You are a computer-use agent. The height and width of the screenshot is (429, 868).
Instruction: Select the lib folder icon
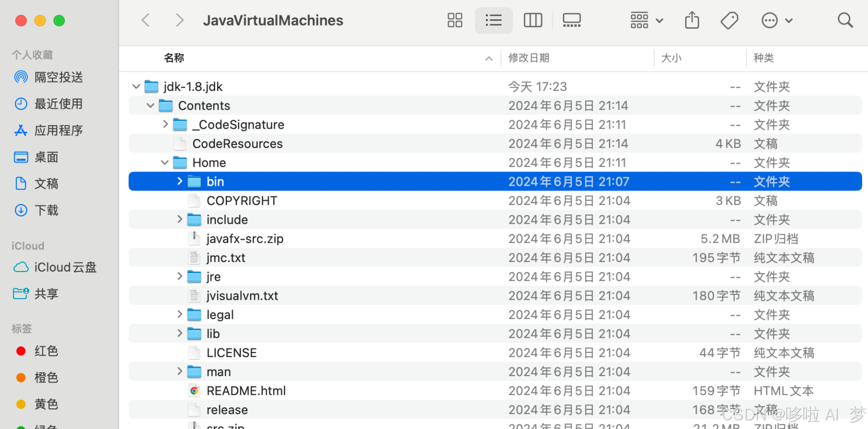194,334
